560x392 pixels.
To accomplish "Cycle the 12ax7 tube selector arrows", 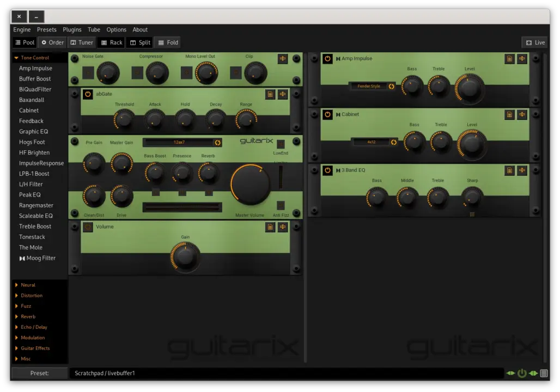I will tap(217, 143).
